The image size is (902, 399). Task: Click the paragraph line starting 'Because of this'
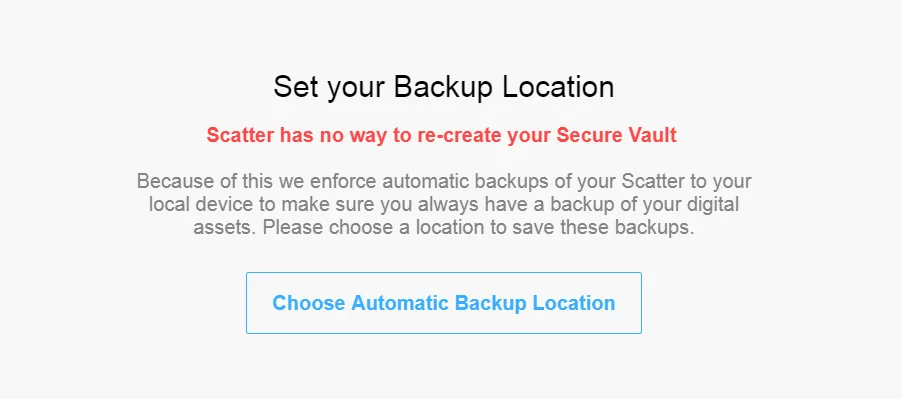(444, 182)
